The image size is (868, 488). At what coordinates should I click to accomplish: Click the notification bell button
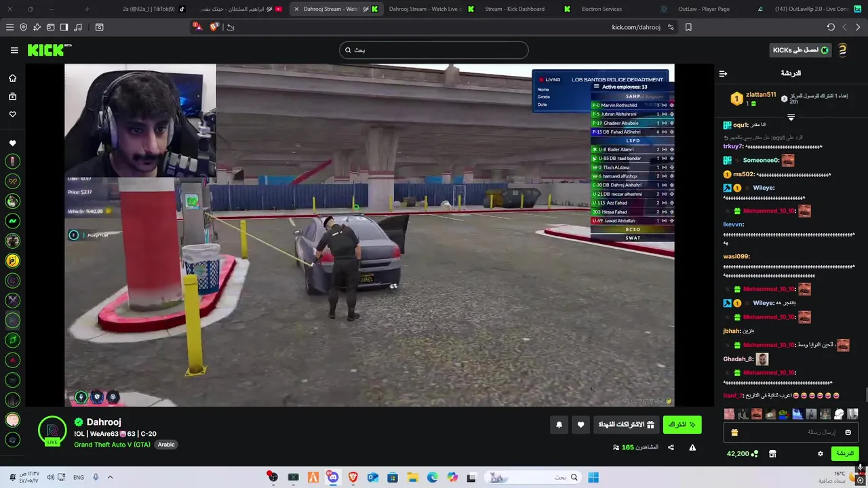tap(559, 425)
